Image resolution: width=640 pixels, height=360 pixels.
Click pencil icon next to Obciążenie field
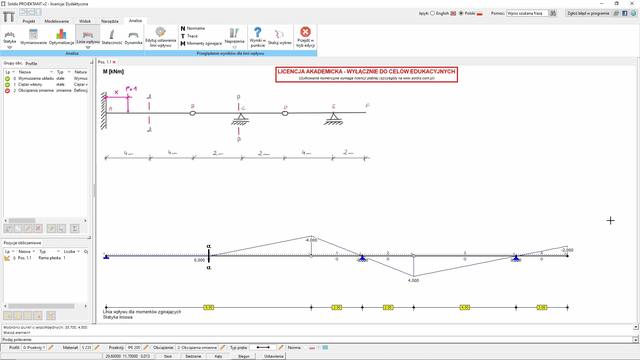pos(222,348)
